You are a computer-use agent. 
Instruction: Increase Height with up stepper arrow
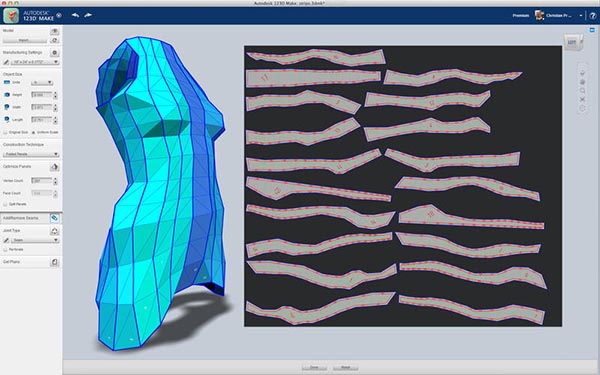(x=55, y=93)
